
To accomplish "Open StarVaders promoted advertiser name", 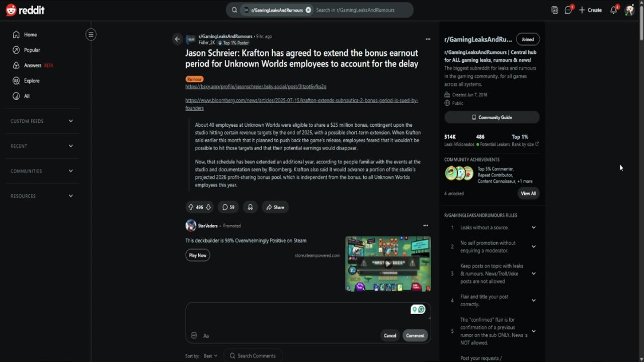I will 208,226.
